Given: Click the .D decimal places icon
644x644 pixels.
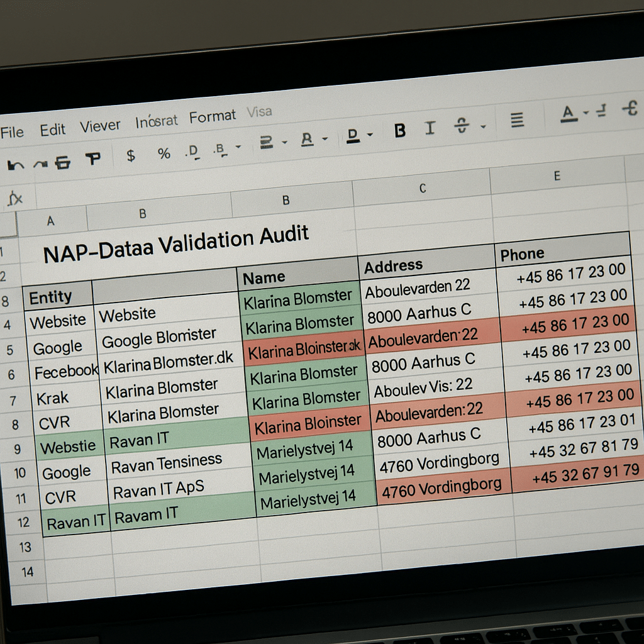Looking at the screenshot, I should 192,151.
